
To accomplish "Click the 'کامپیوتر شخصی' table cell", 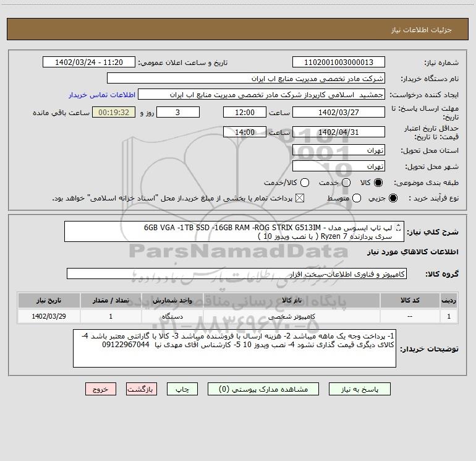I will point(291,316).
